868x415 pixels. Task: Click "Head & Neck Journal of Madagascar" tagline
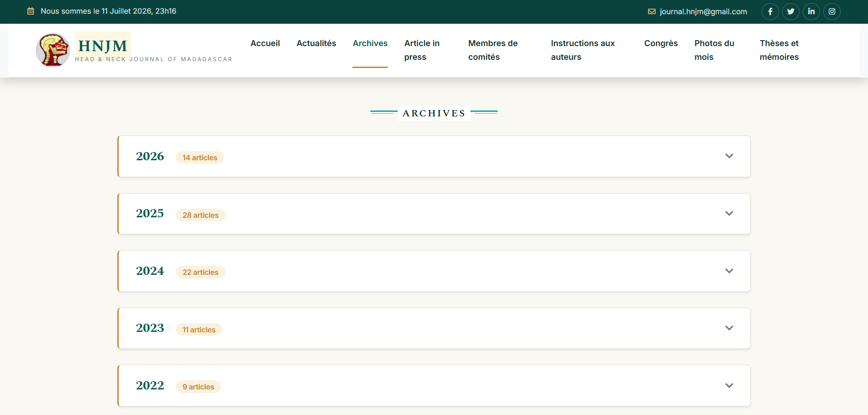coord(153,59)
